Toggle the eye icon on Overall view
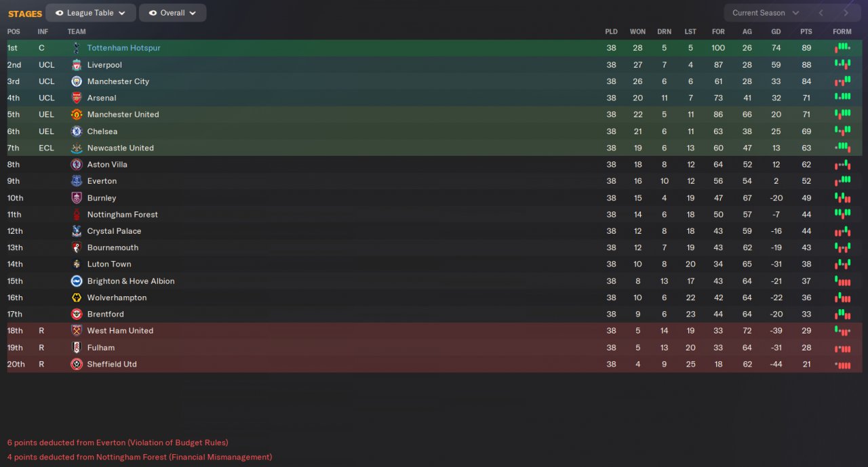The image size is (868, 467). [x=153, y=13]
